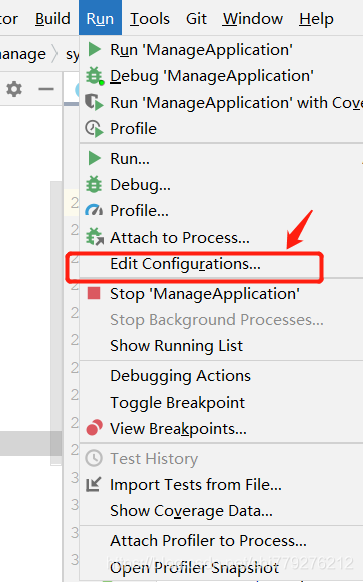Viewport: 363px width, 582px height.
Task: Open the Window menu
Action: pos(253,19)
